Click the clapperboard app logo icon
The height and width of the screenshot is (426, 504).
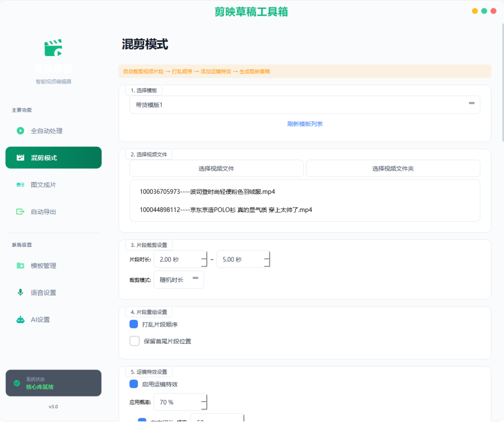tap(53, 48)
